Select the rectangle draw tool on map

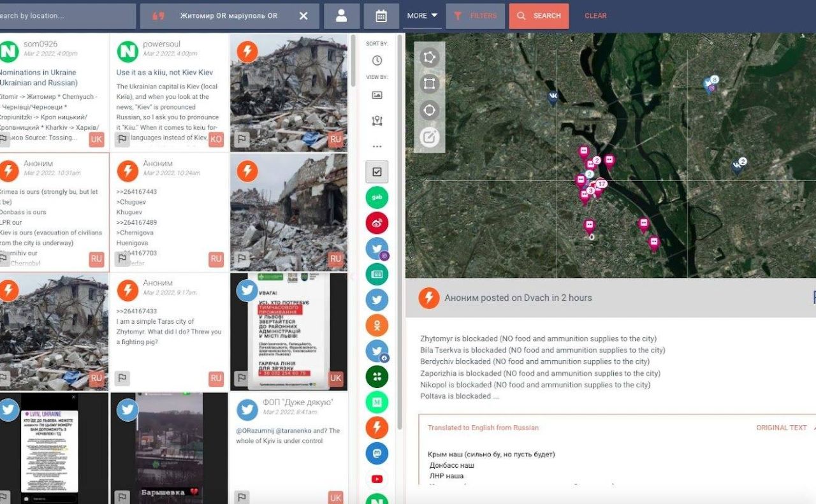click(x=430, y=84)
